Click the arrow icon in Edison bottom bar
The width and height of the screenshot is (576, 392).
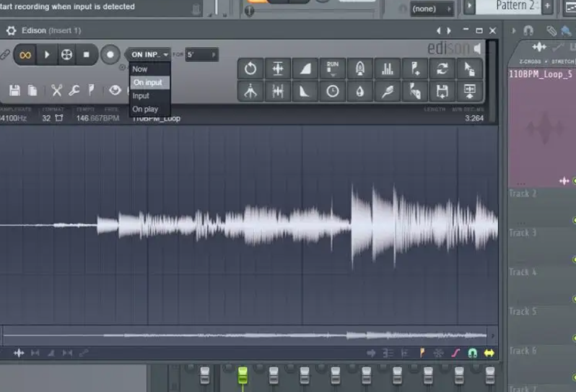(371, 353)
